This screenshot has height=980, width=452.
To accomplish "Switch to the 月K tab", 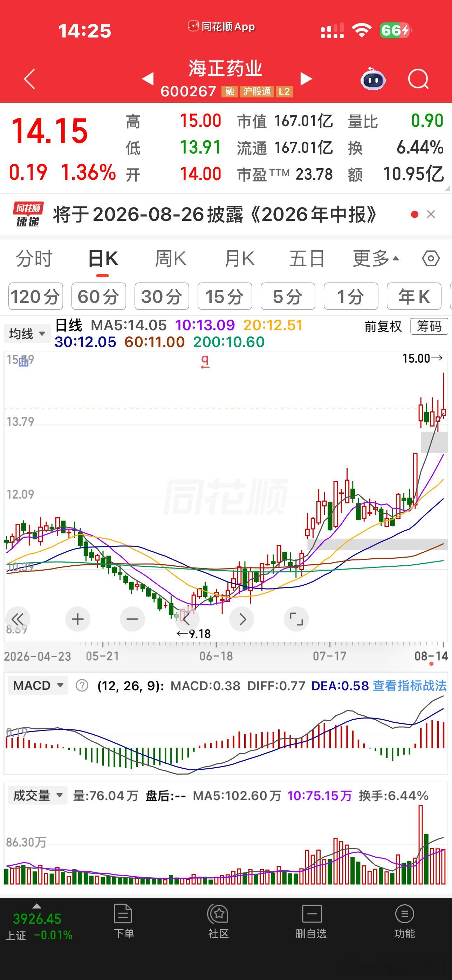I will click(239, 259).
